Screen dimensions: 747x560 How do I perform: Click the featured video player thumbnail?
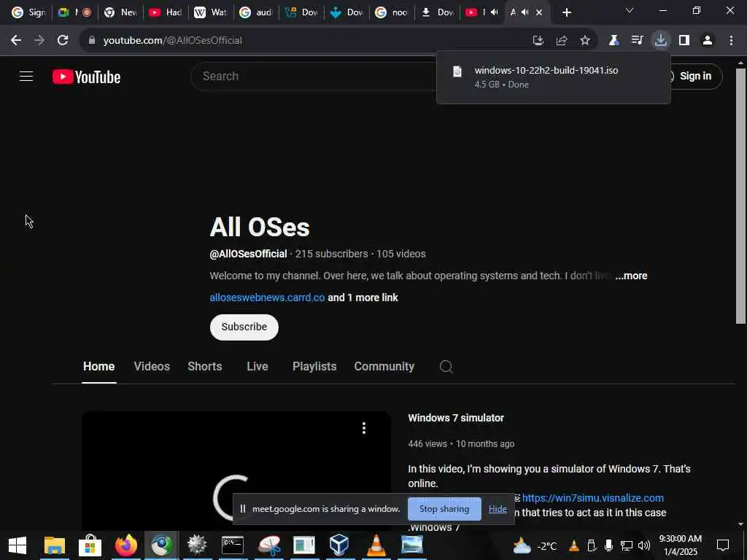pos(236,471)
